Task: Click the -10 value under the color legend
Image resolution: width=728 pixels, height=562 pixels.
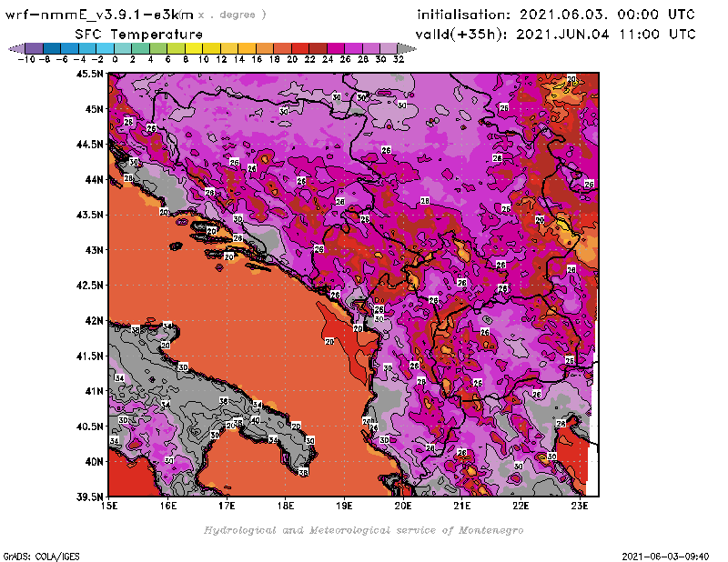Action: point(26,59)
